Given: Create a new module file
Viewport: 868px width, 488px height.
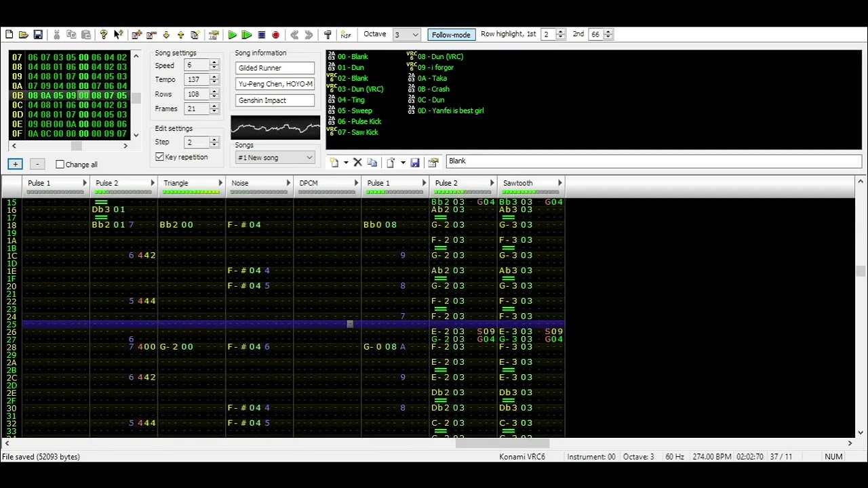Looking at the screenshot, I should coord(9,35).
